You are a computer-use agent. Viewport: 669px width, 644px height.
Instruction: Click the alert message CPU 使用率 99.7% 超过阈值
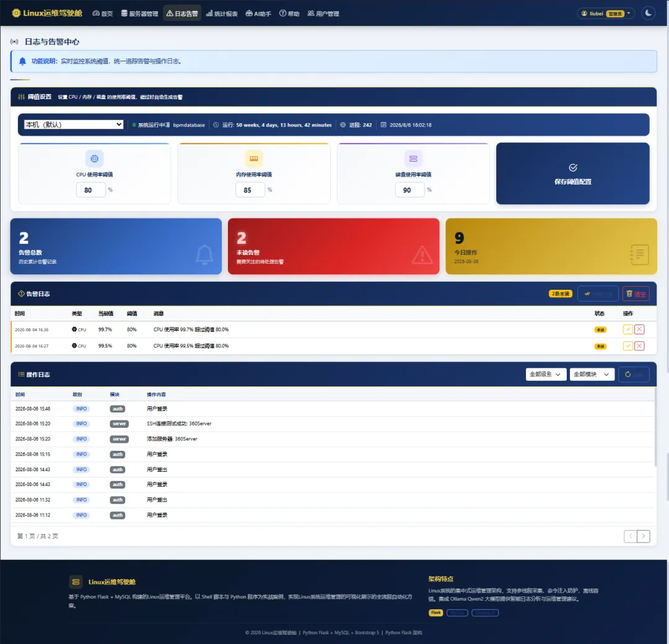(x=191, y=329)
